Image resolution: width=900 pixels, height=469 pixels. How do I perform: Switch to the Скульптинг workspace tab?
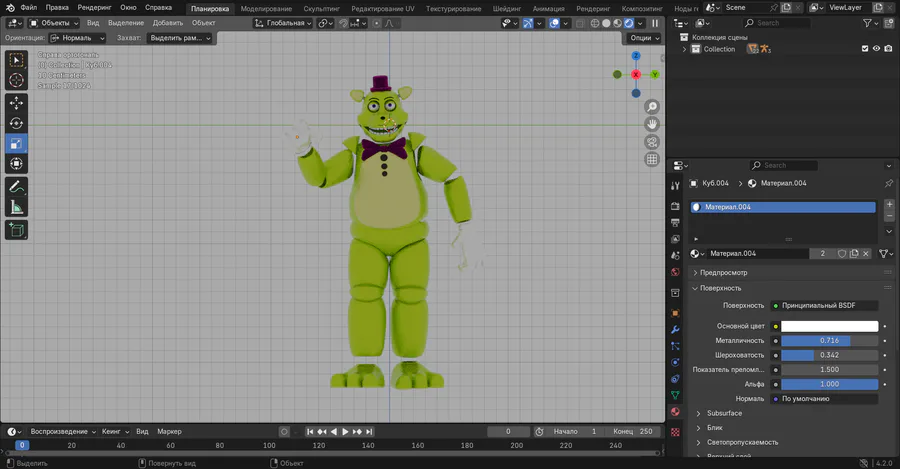tap(321, 9)
